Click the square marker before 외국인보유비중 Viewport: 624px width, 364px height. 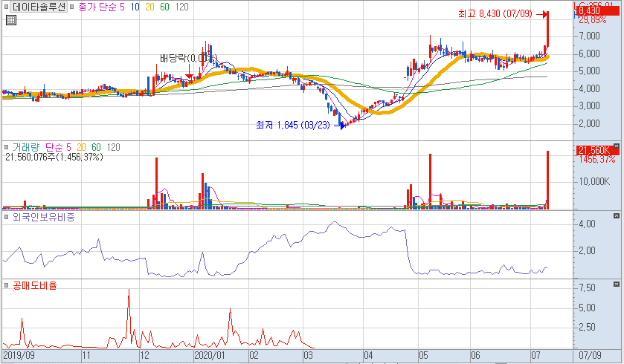7,217
